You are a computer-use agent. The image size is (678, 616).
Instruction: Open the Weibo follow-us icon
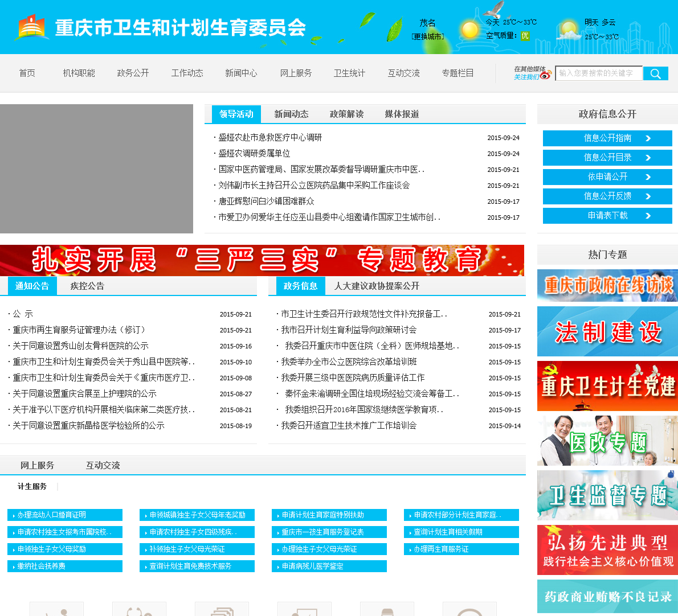tap(545, 75)
